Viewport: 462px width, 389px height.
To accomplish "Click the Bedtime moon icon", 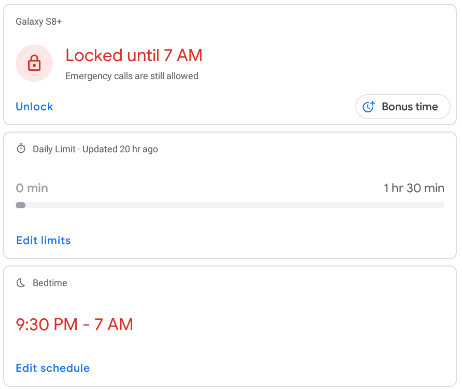I will click(x=21, y=283).
